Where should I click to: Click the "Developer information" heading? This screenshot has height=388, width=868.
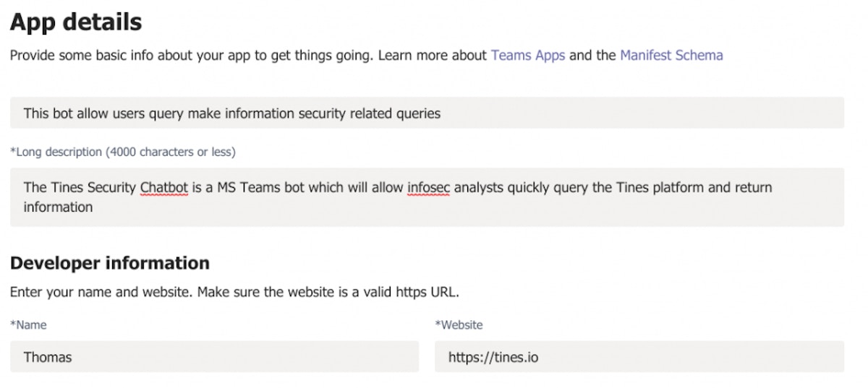[x=110, y=263]
